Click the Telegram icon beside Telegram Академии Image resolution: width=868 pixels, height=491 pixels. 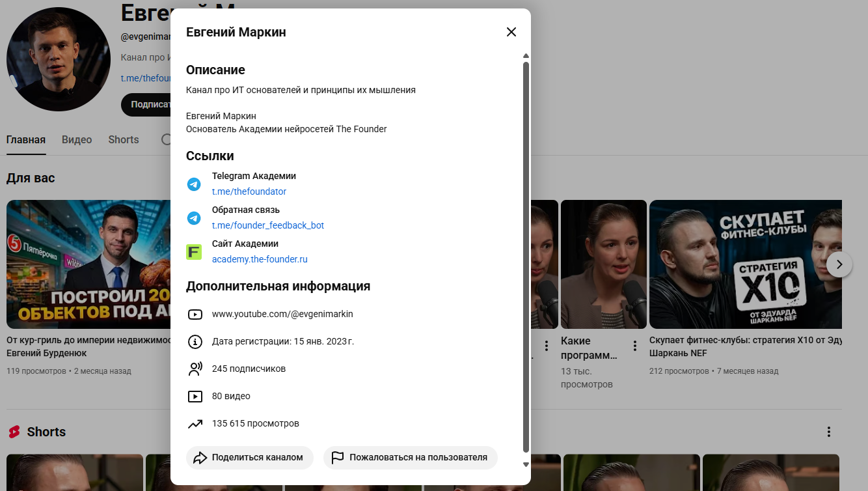pos(194,184)
